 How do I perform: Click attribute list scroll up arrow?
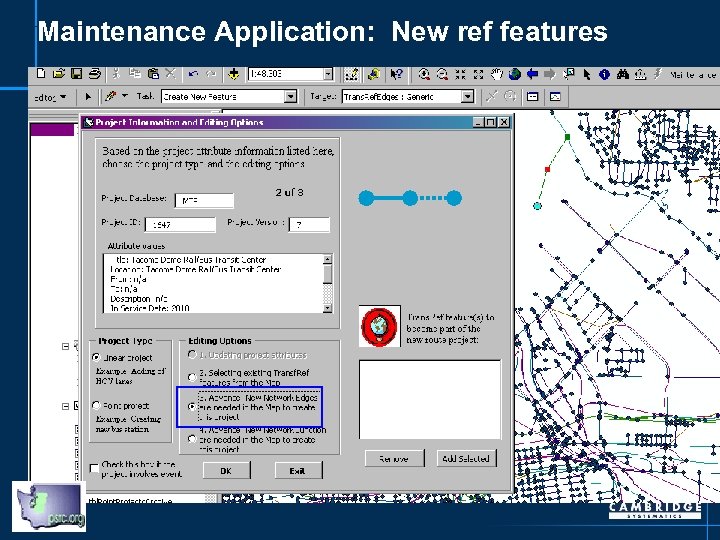pos(327,259)
